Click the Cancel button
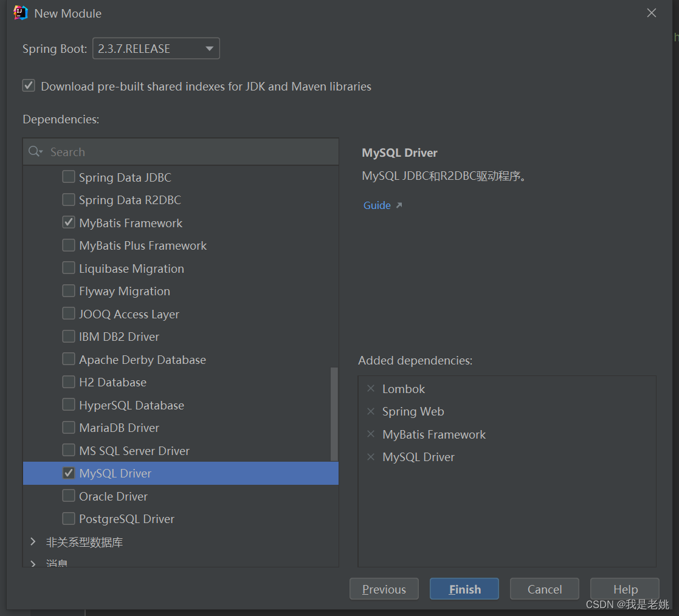679x616 pixels. click(544, 589)
